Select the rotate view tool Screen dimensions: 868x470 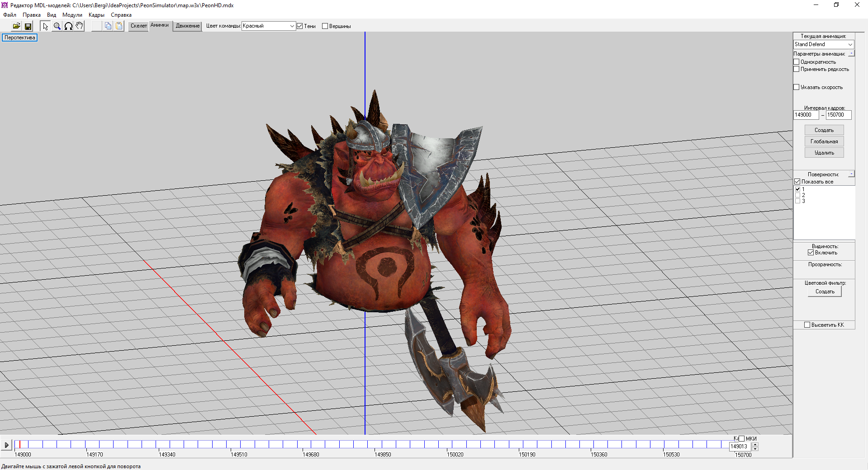point(68,26)
